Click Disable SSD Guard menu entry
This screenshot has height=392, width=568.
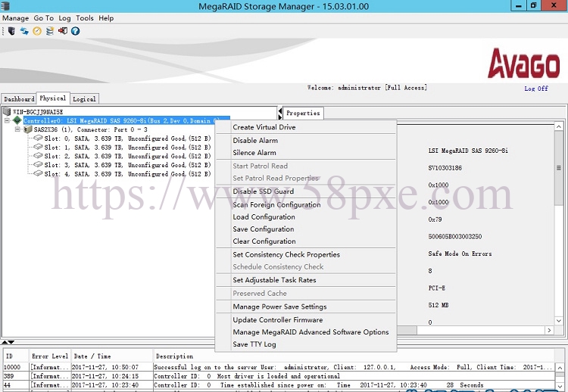click(x=306, y=191)
